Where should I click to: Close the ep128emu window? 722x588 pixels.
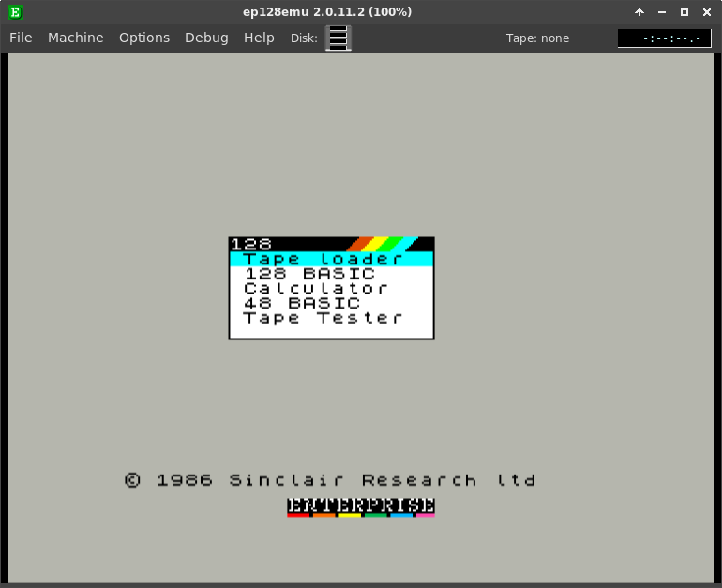coord(707,12)
